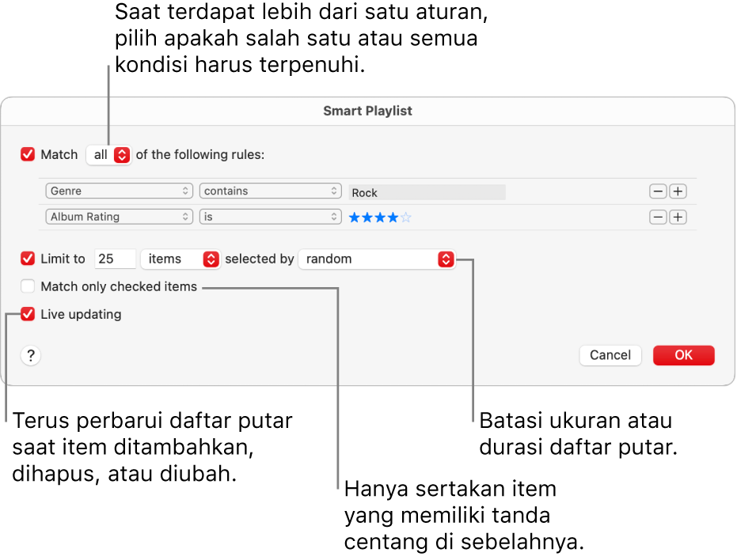737x560 pixels.
Task: Open the 'is' operator dropdown
Action: tap(270, 217)
